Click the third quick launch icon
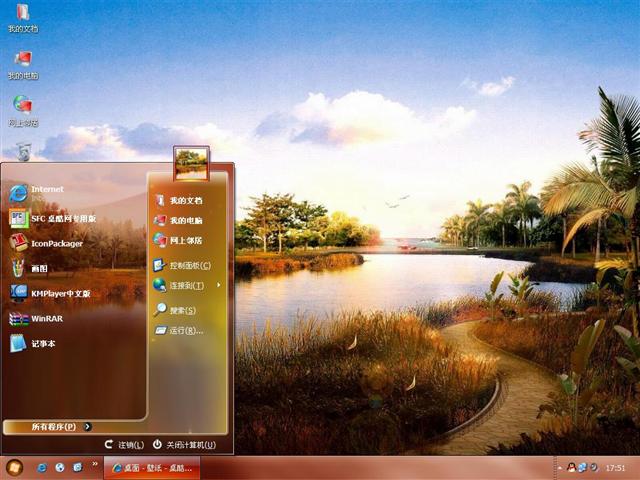This screenshot has height=480, width=640. [x=78, y=468]
